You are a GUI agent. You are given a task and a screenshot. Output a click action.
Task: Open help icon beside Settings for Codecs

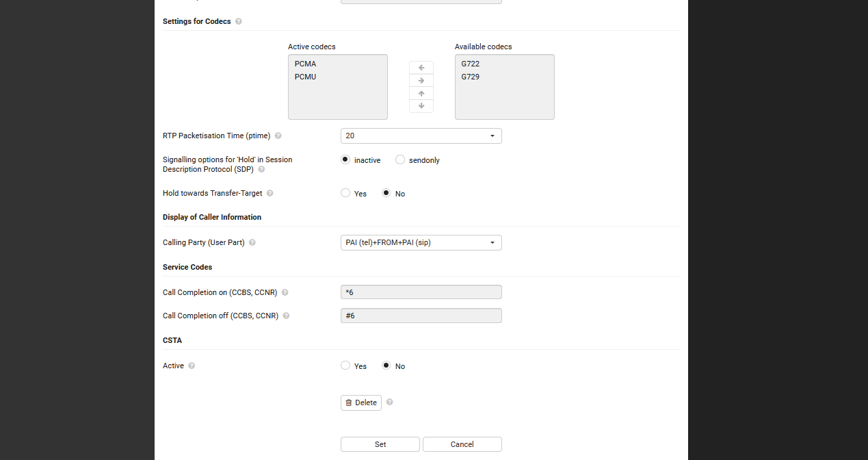[x=239, y=21]
